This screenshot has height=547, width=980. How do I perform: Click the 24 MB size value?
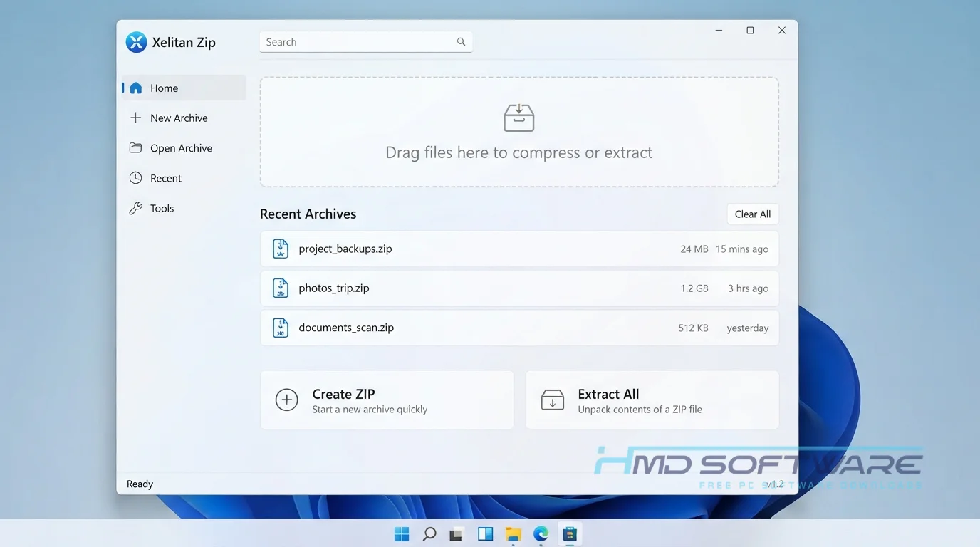coord(694,249)
